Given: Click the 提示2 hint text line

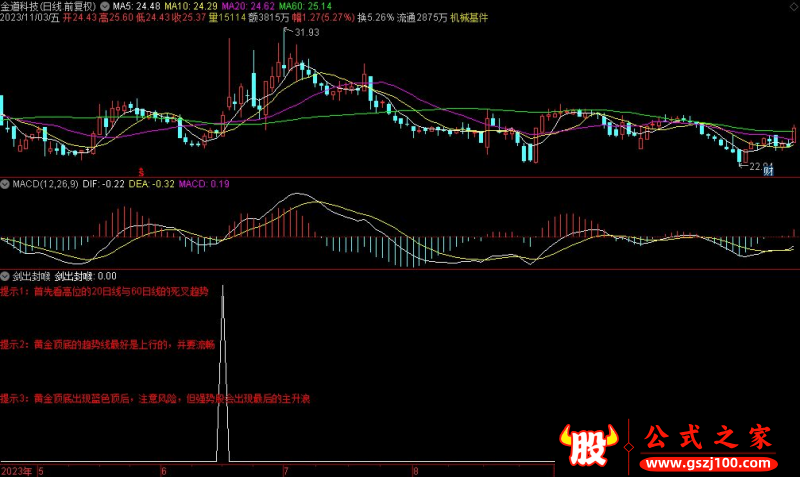Looking at the screenshot, I should tap(108, 345).
